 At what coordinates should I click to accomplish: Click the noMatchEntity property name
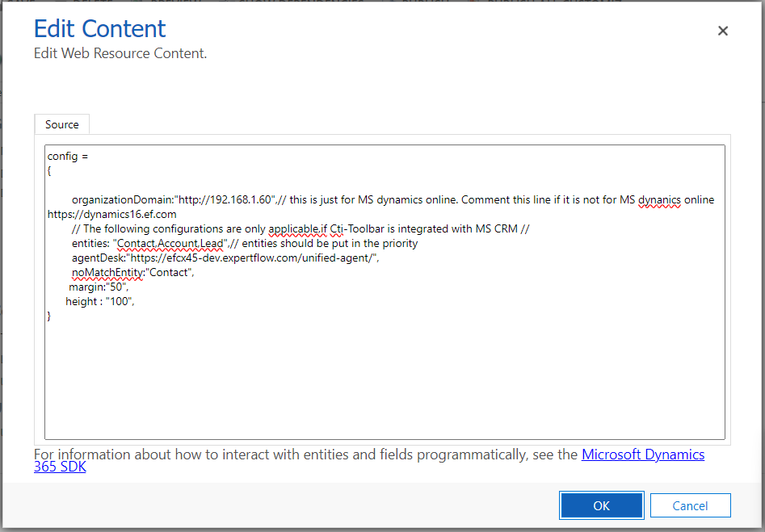[x=107, y=272]
